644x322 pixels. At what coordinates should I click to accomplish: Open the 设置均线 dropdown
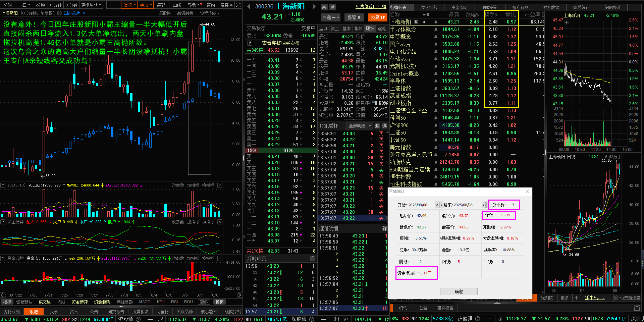(210, 13)
